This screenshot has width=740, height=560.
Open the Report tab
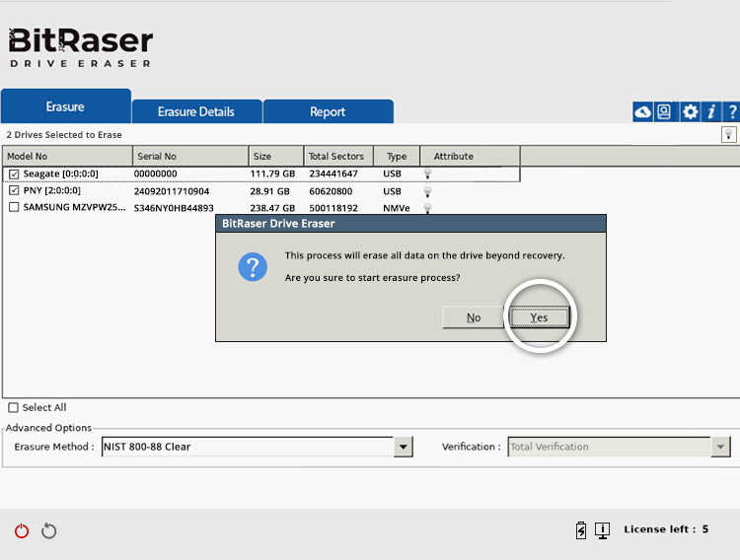coord(328,111)
